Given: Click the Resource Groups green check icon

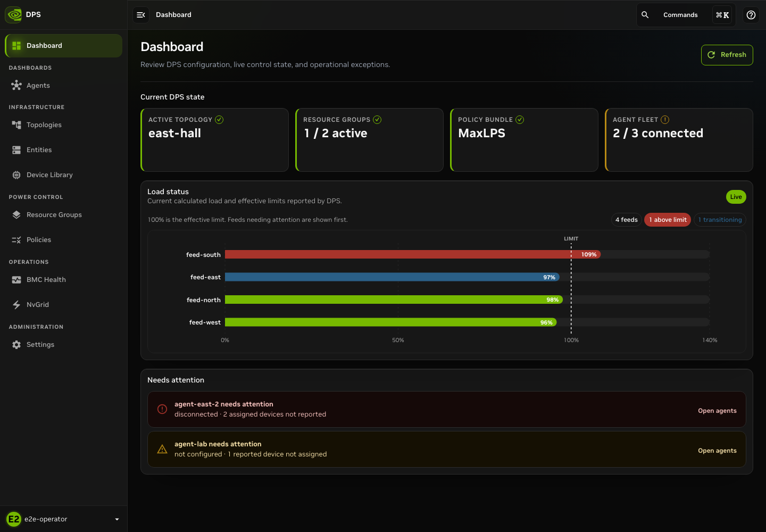Looking at the screenshot, I should point(377,120).
